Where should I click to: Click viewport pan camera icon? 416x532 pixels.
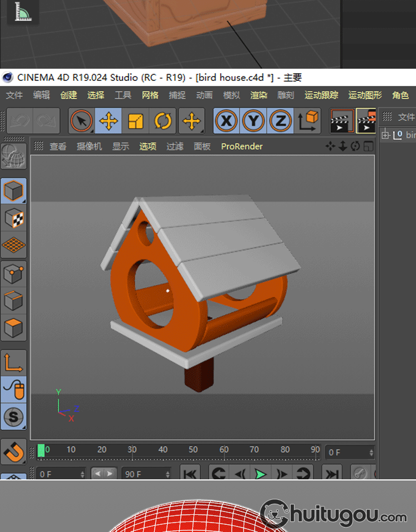[330, 146]
